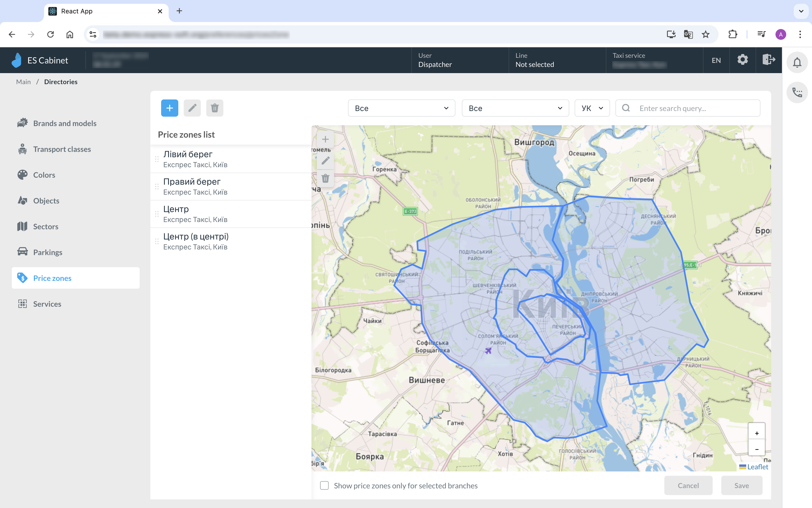Open the phone calls panel icon

(x=797, y=92)
